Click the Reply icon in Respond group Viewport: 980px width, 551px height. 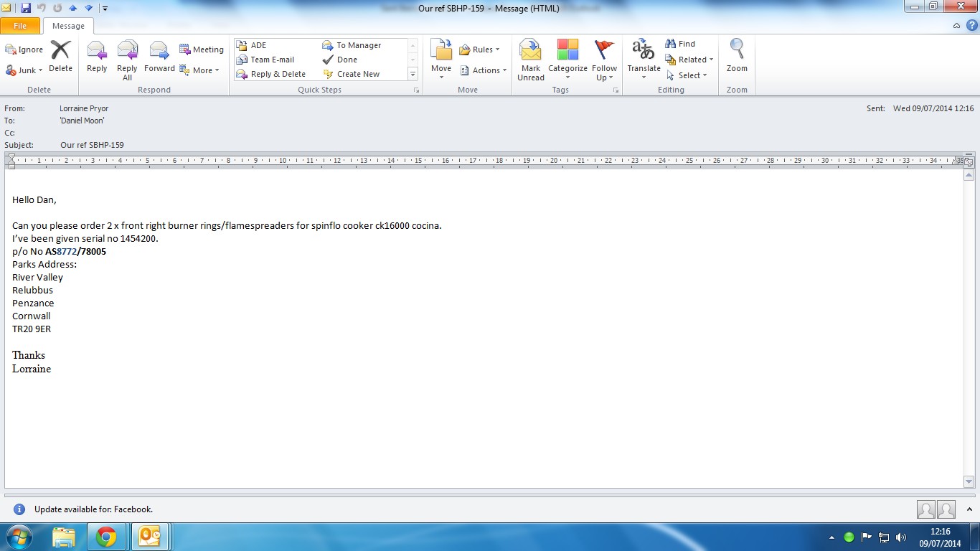(97, 57)
